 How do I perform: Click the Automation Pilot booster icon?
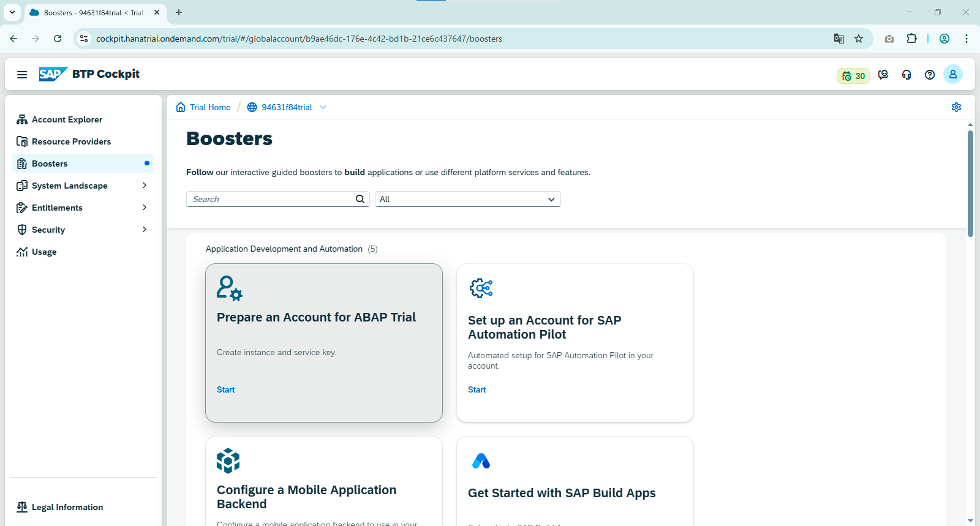coord(481,288)
